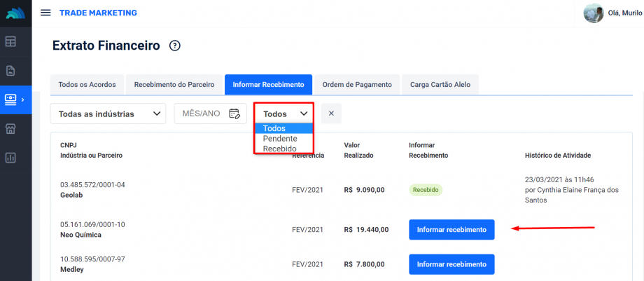Select the financial money sidebar icon
Image resolution: width=644 pixels, height=281 pixels.
pos(12,100)
